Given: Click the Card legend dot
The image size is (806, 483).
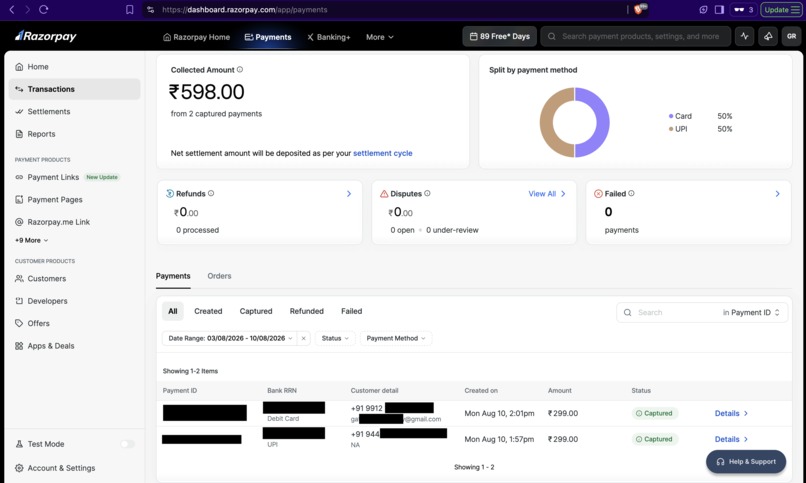Looking at the screenshot, I should [x=671, y=116].
